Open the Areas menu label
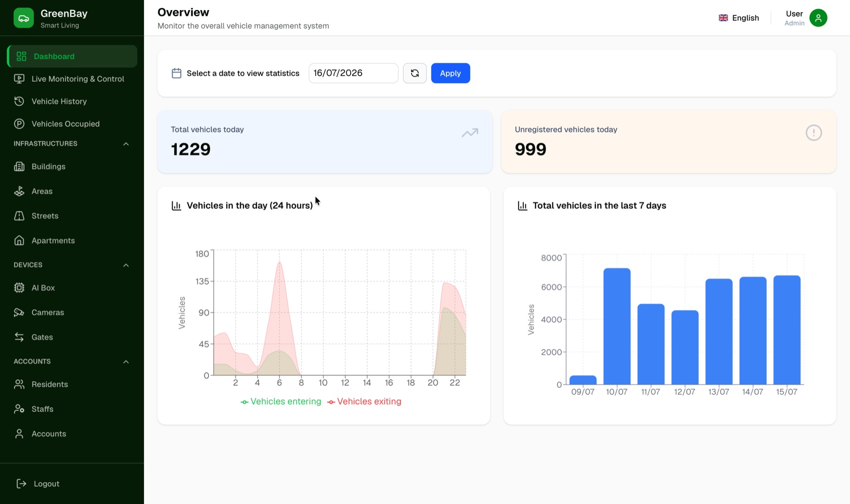Viewport: 850px width, 504px height. (x=42, y=191)
